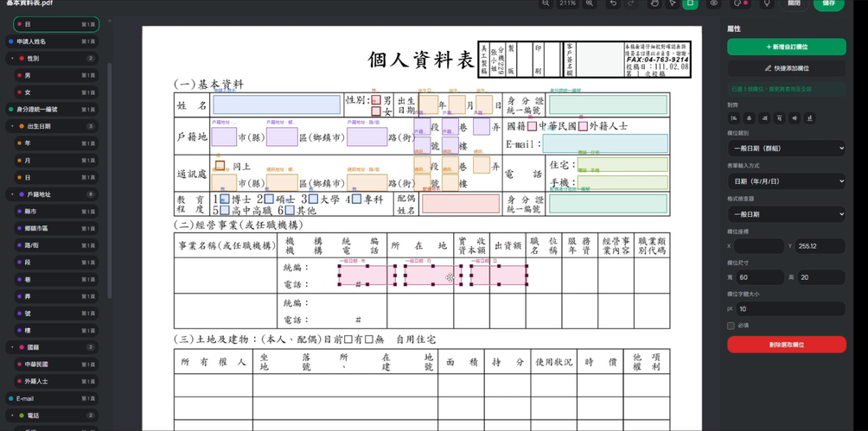Undo the last action

(x=613, y=3)
